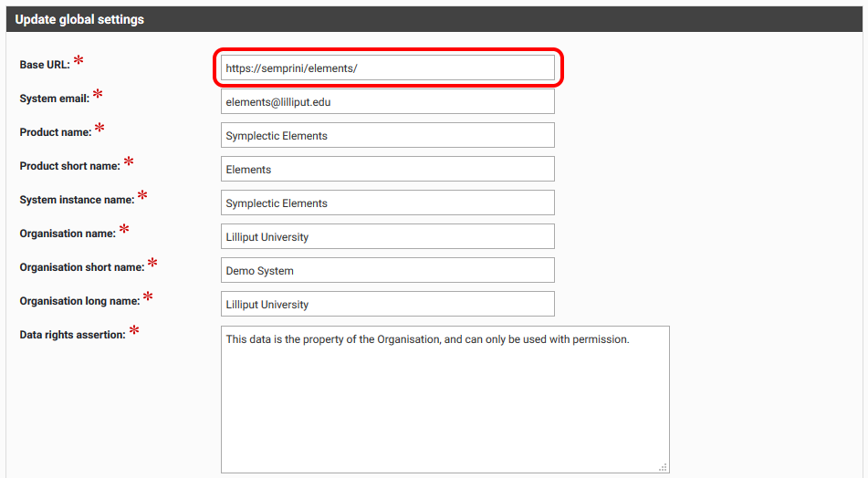This screenshot has height=478, width=868.
Task: Click the Base URL input field
Action: (x=387, y=68)
